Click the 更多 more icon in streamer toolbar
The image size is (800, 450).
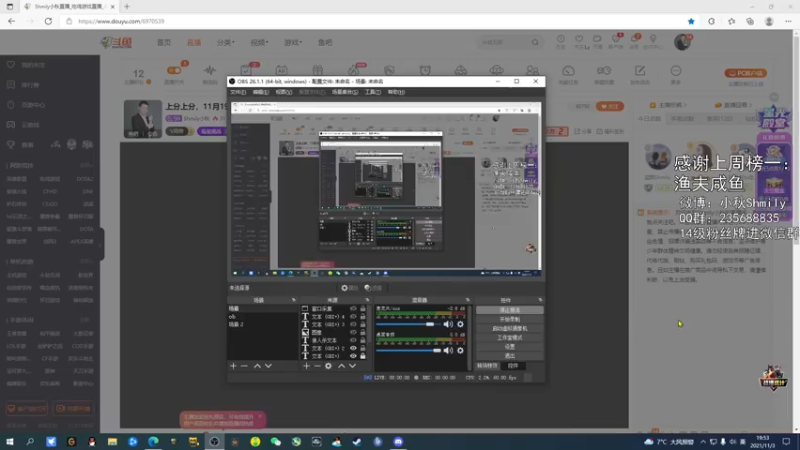point(676,74)
